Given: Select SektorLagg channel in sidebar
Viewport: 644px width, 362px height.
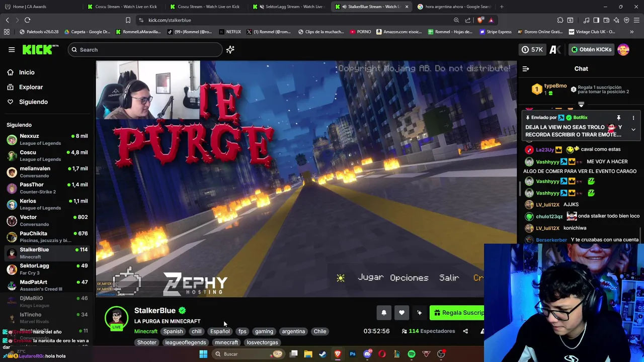Looking at the screenshot, I should 48,269.
